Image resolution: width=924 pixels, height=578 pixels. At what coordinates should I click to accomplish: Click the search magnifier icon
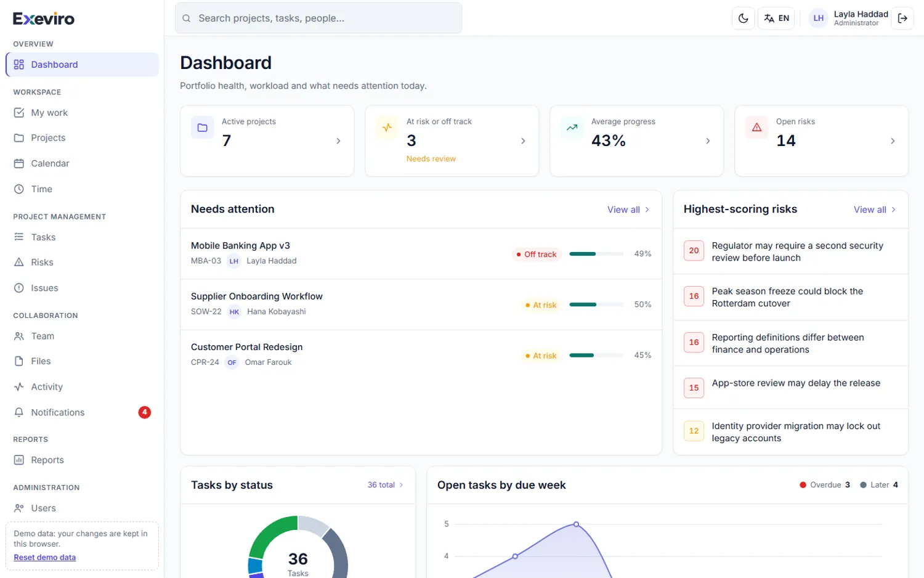(186, 18)
